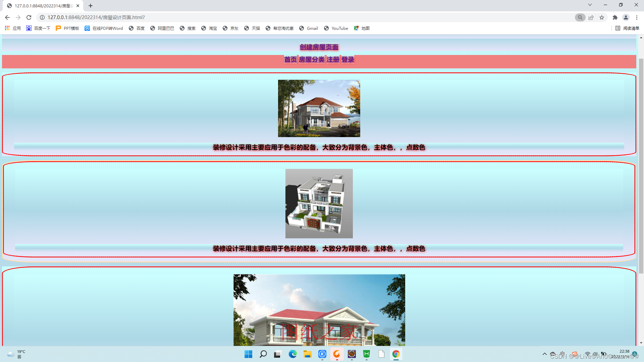644x362 pixels.
Task: Open the search-tabs dropdown chevron
Action: point(590,5)
